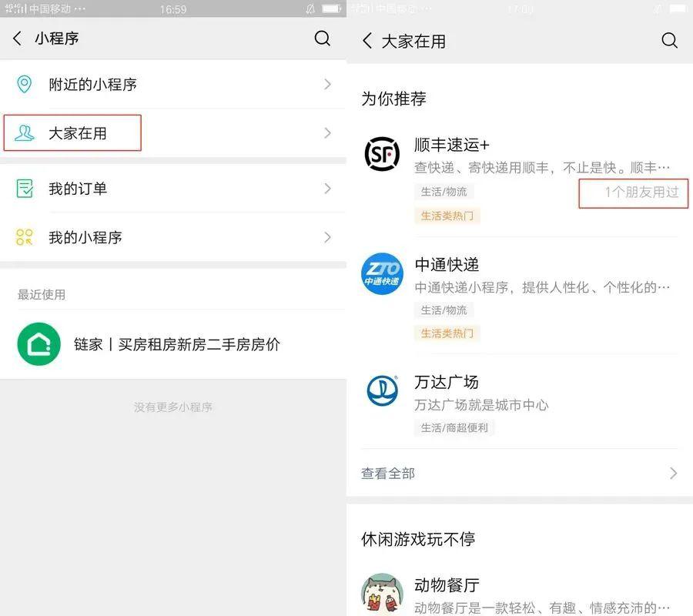
Task: Open 附近的小程序 menu entry
Action: point(173,84)
